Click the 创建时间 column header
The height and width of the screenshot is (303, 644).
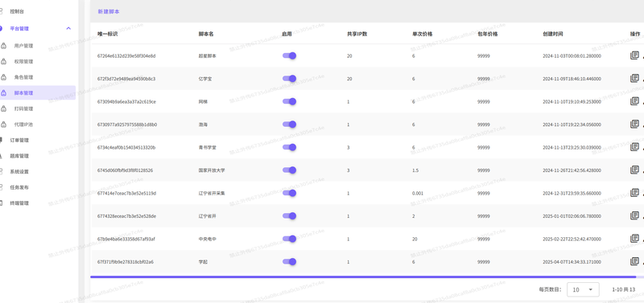(553, 34)
